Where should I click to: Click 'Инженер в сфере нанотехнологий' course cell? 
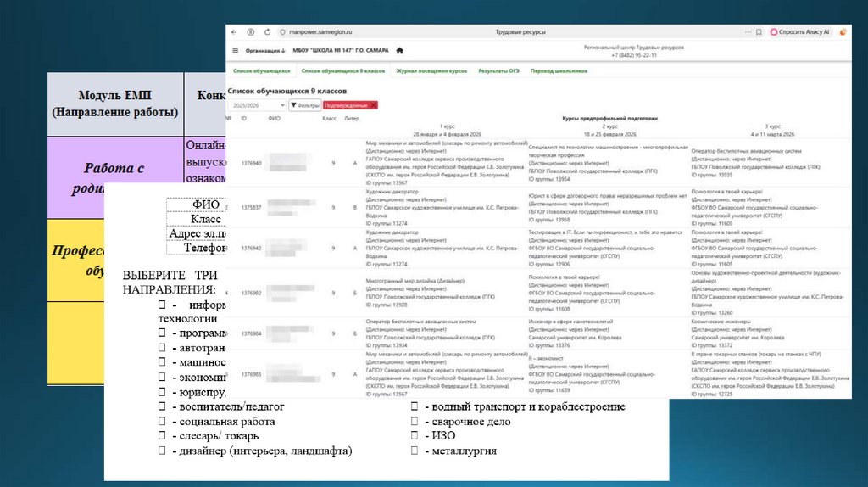[570, 322]
